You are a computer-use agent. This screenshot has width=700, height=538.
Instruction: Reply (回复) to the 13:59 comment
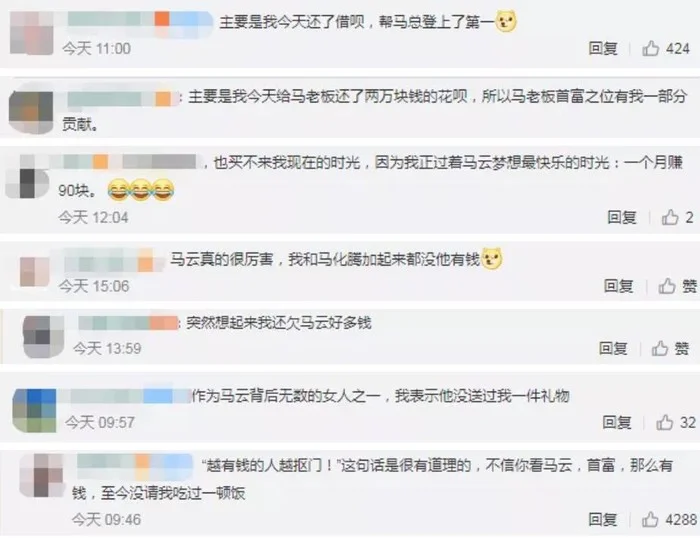coord(613,348)
